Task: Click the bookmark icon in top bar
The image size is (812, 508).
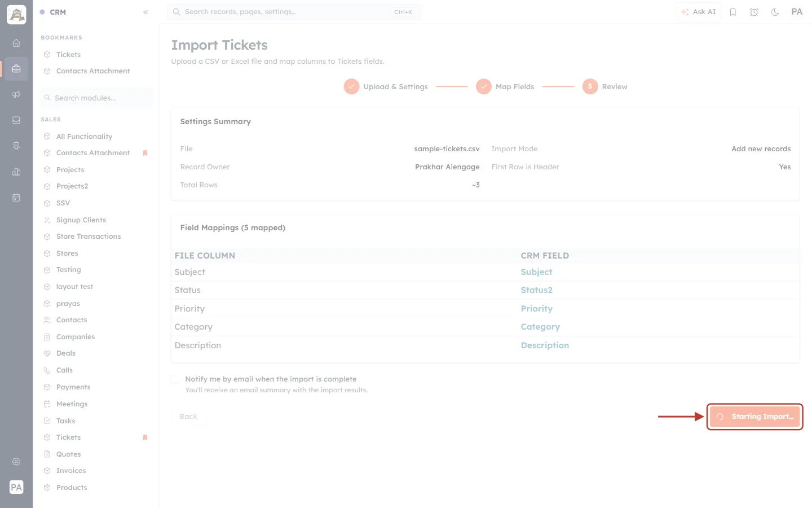Action: (733, 12)
